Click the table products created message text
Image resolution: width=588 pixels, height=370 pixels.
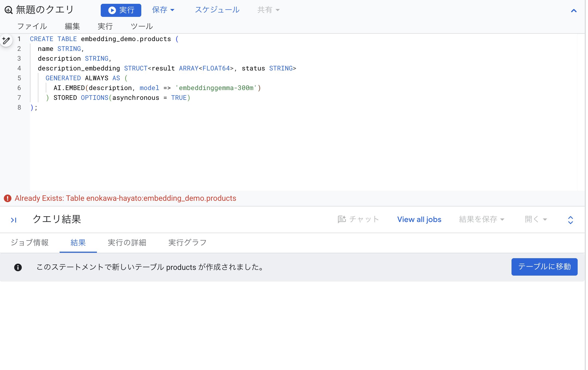pos(151,267)
